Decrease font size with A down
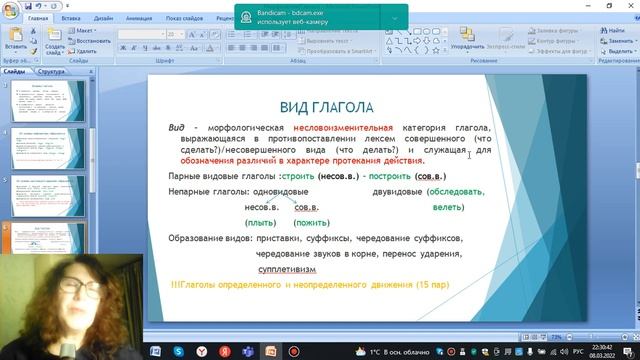Viewport: 640px width, 360px height. 202,35
